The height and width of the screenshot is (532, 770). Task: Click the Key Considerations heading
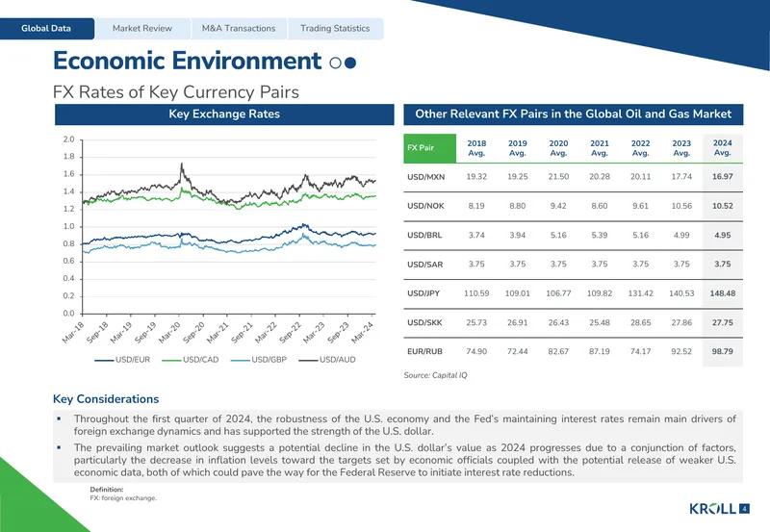tap(106, 399)
